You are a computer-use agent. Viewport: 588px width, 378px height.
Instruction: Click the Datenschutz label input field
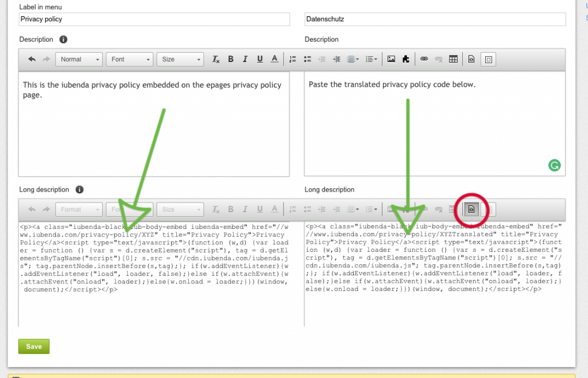click(x=435, y=19)
